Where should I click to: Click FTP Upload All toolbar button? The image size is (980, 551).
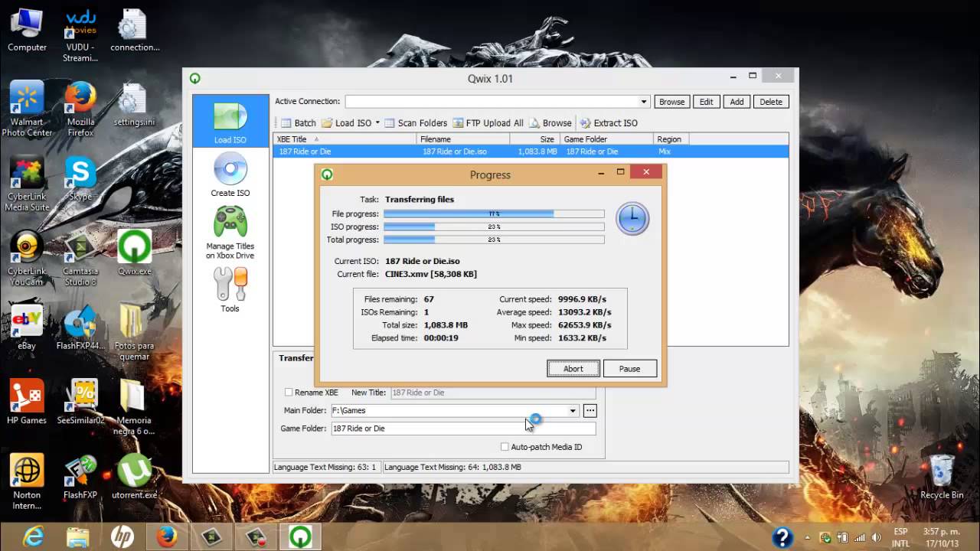coord(488,123)
